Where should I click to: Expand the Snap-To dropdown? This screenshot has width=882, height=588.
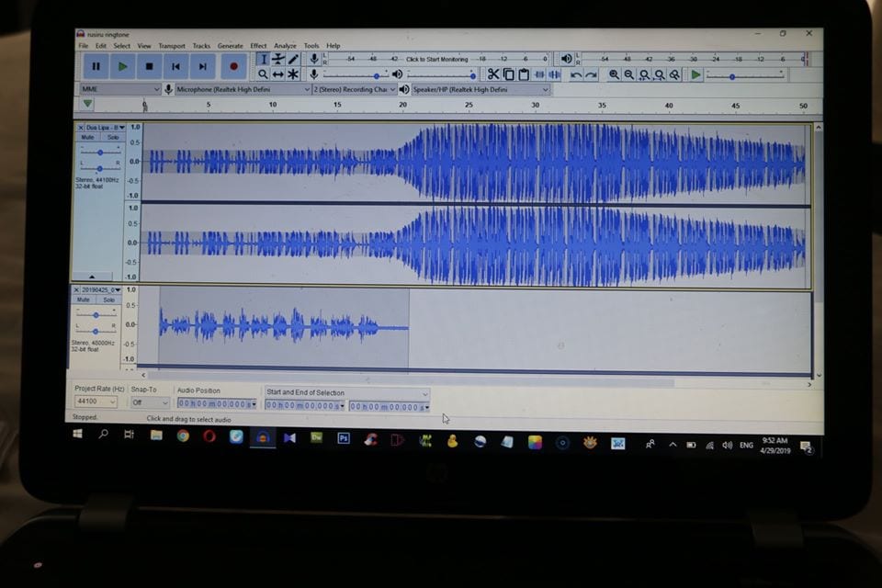point(150,402)
